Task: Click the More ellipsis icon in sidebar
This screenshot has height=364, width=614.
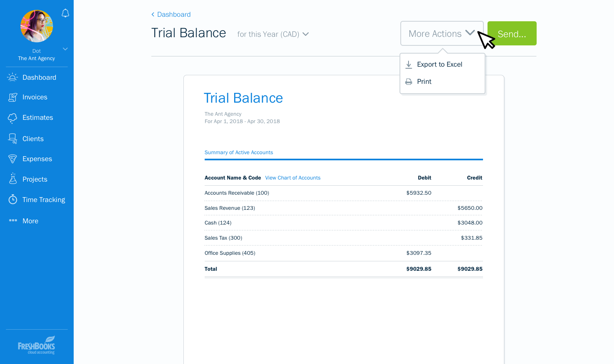Action: pos(13,221)
